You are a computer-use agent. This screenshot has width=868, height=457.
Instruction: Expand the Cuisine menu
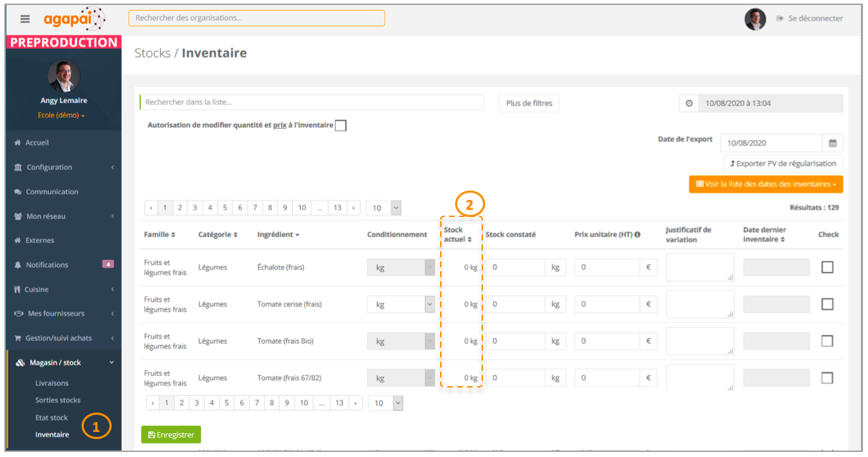[64, 289]
